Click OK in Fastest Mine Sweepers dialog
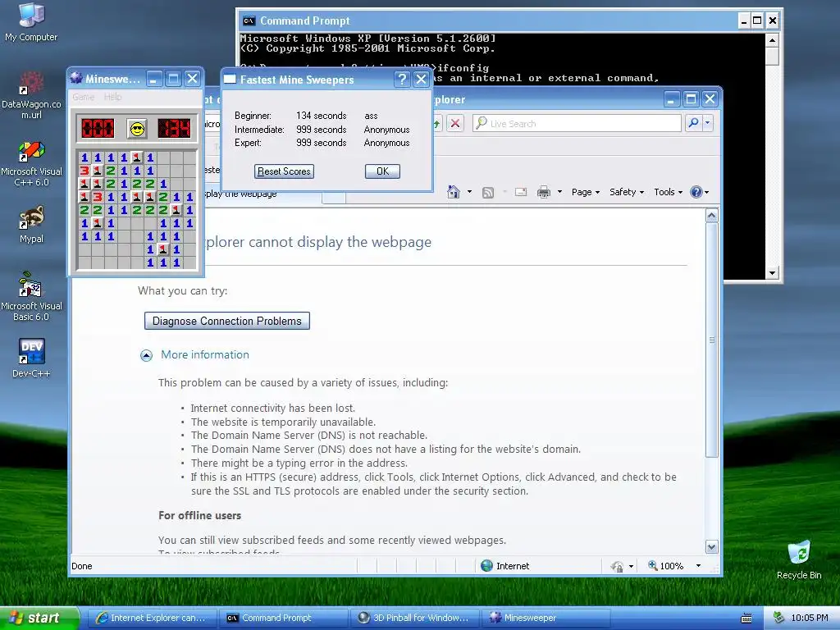Image resolution: width=840 pixels, height=630 pixels. coord(382,171)
